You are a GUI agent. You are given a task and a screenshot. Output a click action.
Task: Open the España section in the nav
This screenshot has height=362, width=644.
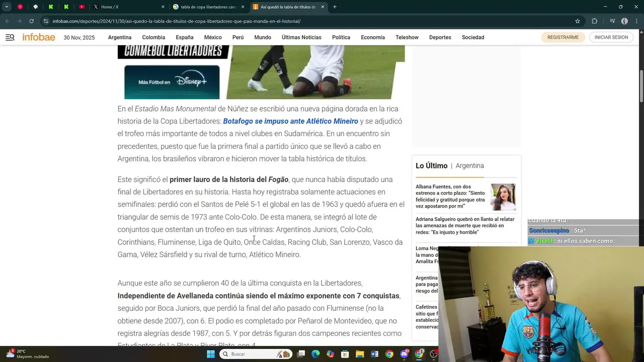[x=185, y=37]
